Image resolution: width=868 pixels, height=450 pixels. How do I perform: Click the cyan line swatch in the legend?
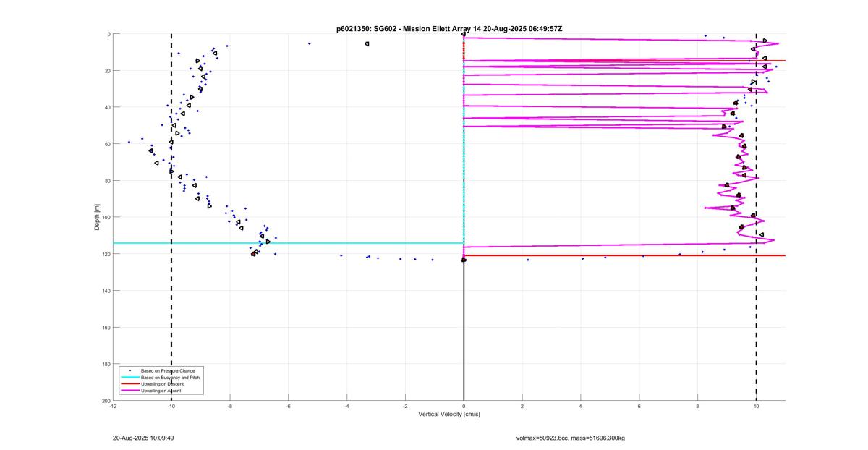129,377
